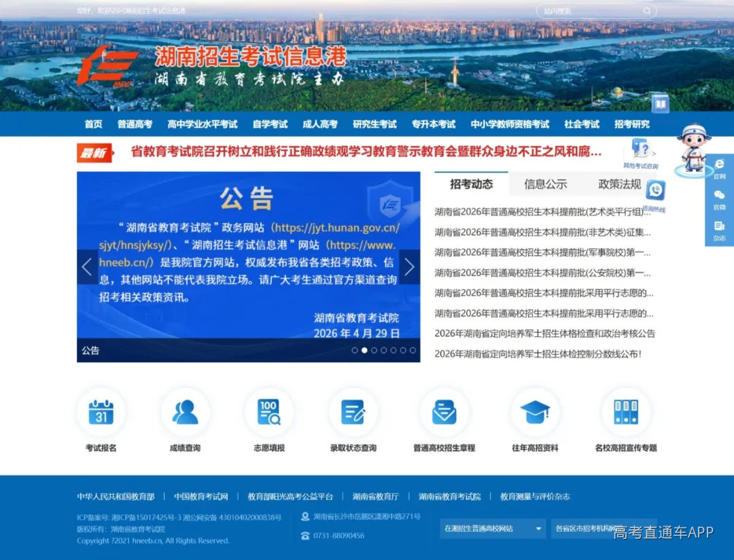Expand the 各省区市招考机构网站 dropdown
Image resolution: width=734 pixels, height=560 pixels.
coord(604,529)
